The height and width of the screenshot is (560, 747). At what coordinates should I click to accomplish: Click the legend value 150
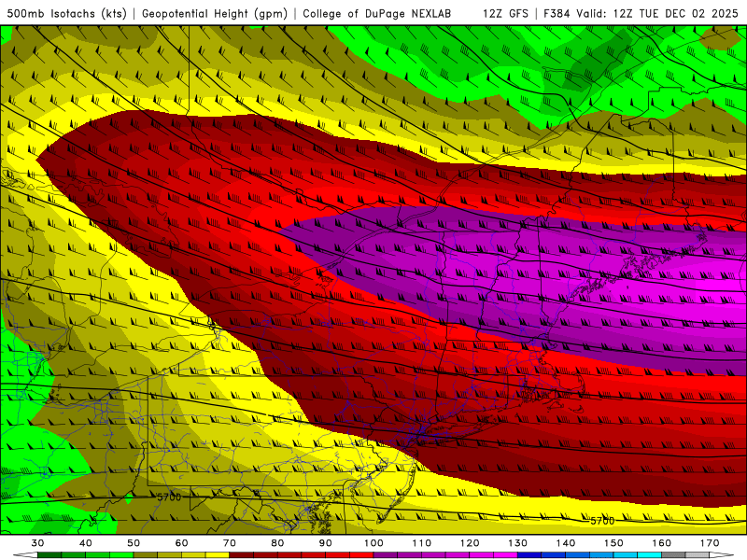tap(613, 543)
